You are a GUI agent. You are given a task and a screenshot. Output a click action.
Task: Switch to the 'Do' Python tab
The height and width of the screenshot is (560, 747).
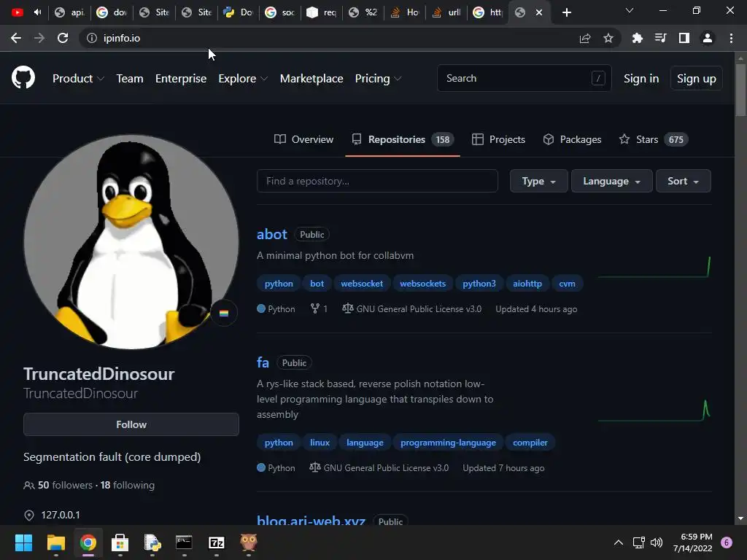238,12
